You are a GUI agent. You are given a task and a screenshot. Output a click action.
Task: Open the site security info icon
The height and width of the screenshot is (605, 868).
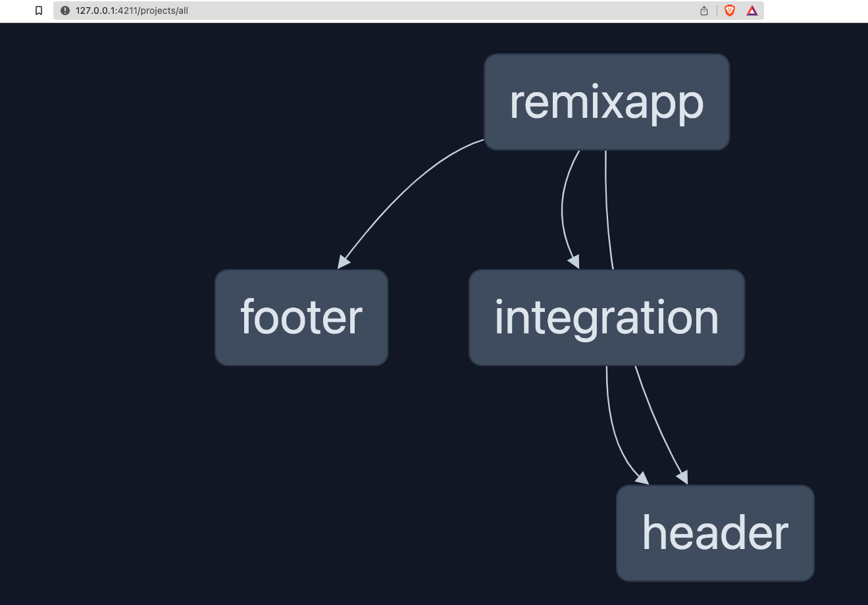pos(65,11)
